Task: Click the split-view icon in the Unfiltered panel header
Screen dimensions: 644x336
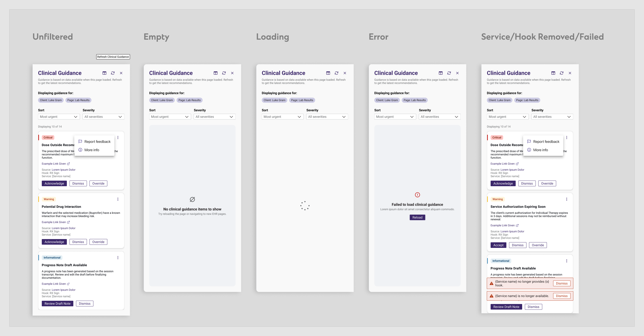Action: [104, 73]
